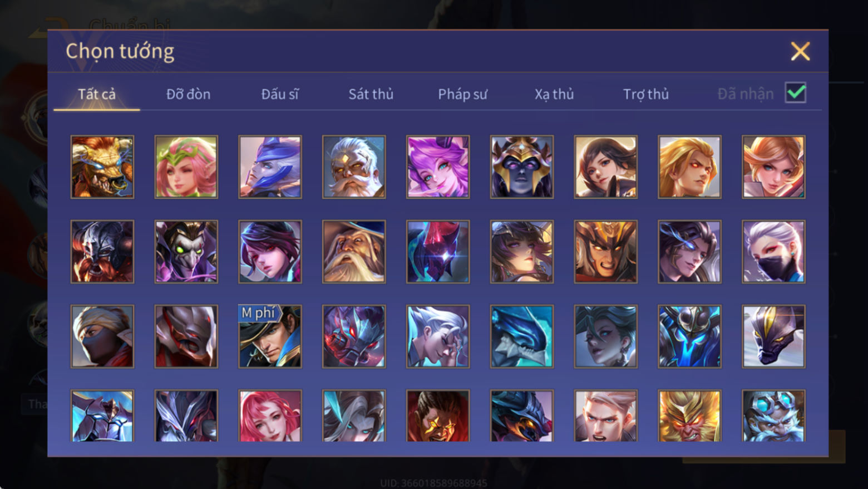The height and width of the screenshot is (489, 868).
Task: Toggle the 'Đã nhận' checkbox
Action: tap(796, 93)
